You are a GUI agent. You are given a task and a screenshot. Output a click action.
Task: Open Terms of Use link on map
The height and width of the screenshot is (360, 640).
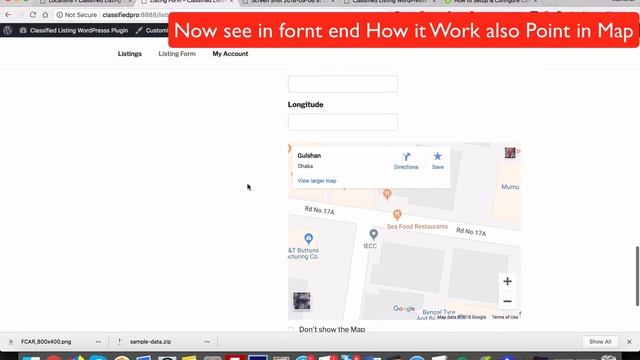505,317
